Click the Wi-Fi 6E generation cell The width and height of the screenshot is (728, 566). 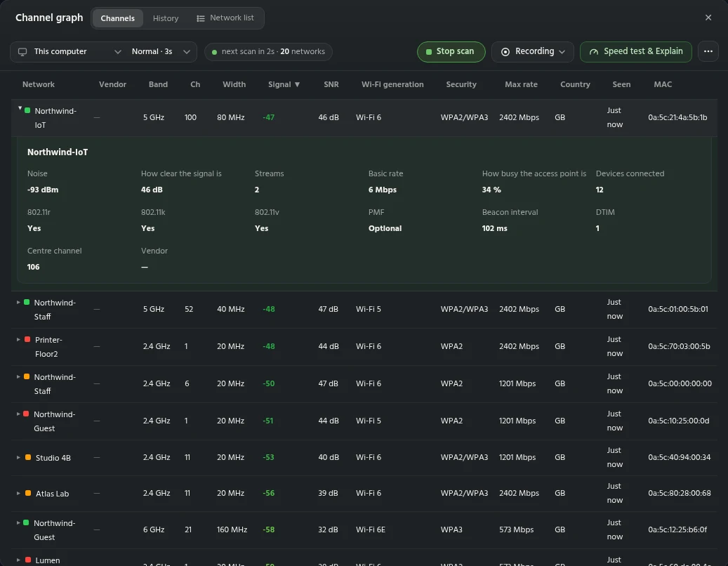tap(371, 529)
